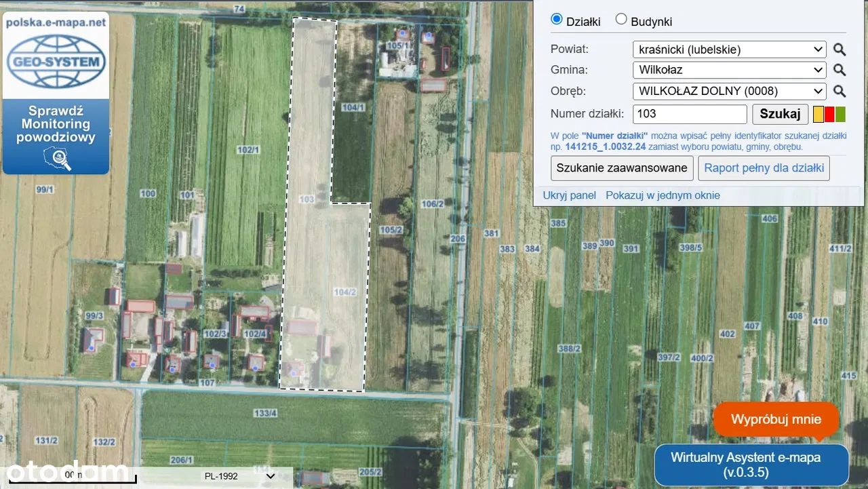
Task: Open Raport pełny dla działki
Action: pos(764,168)
